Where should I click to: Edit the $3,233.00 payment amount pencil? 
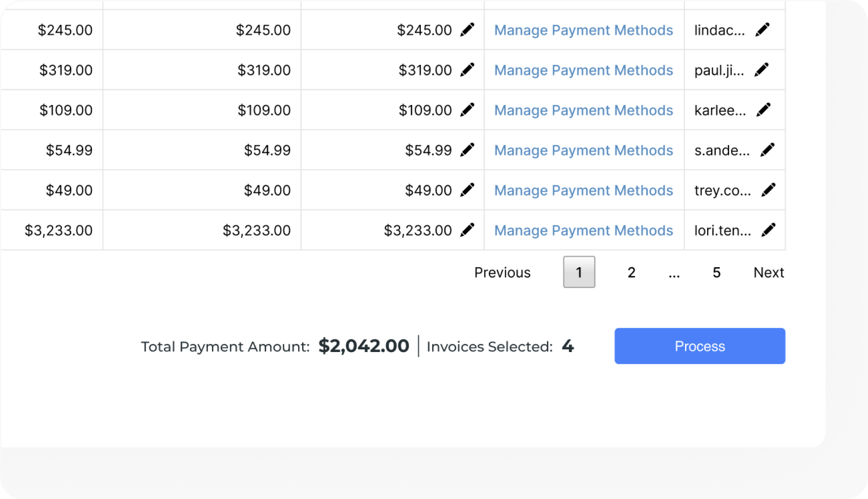(x=467, y=230)
